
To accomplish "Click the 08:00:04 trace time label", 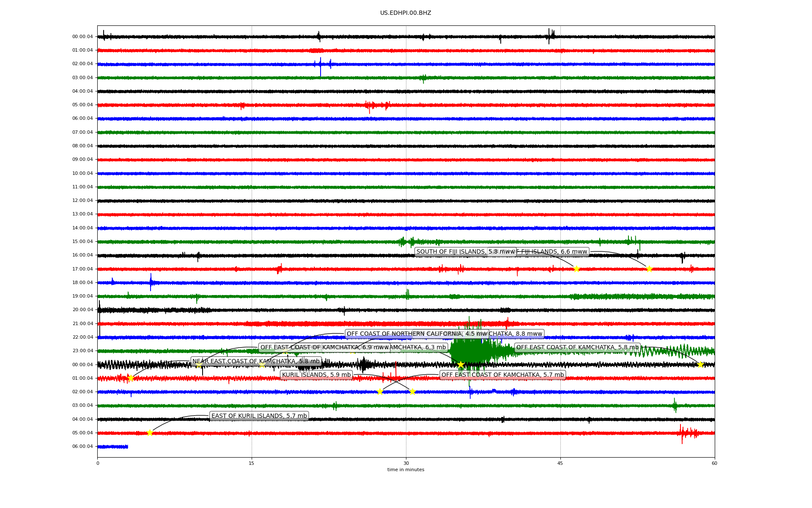I will [82, 146].
